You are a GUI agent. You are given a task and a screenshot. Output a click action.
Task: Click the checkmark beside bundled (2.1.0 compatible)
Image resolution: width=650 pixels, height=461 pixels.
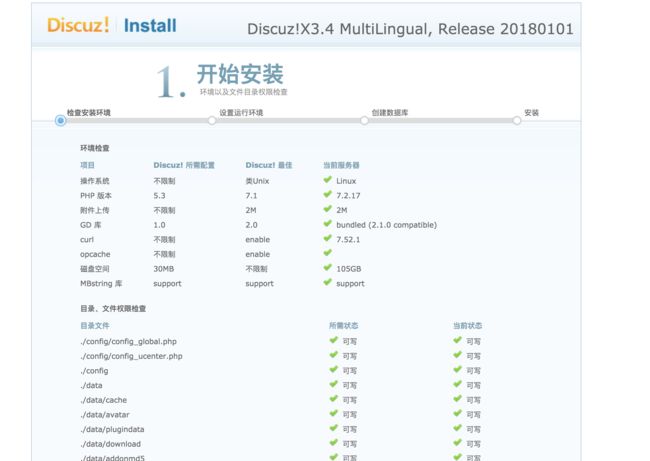pyautogui.click(x=327, y=223)
